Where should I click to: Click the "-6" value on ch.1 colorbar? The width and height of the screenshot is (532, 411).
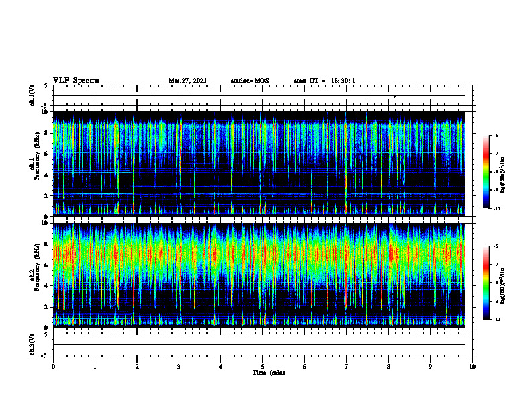(496, 135)
